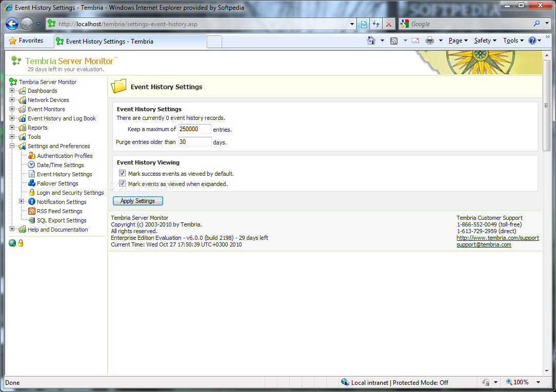Expand the Help and Documentation node
This screenshot has width=556, height=392.
pyautogui.click(x=12, y=229)
